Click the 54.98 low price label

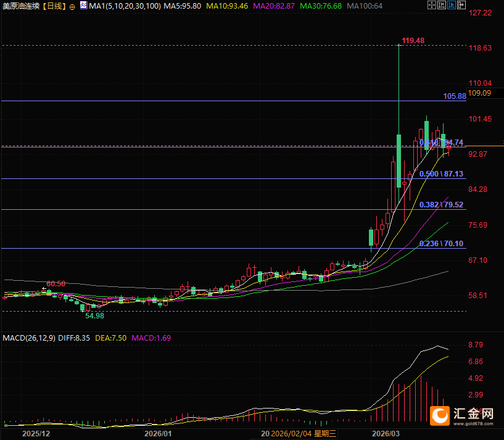[x=94, y=316]
